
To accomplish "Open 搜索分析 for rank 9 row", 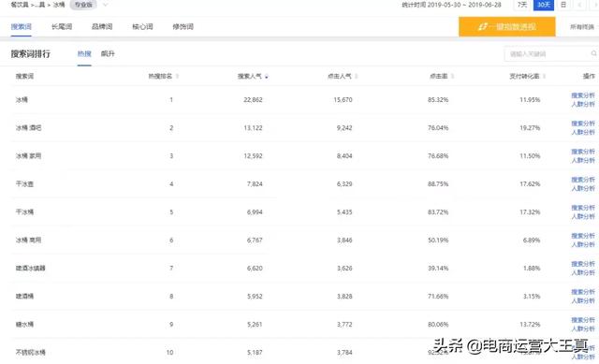I will (x=583, y=320).
